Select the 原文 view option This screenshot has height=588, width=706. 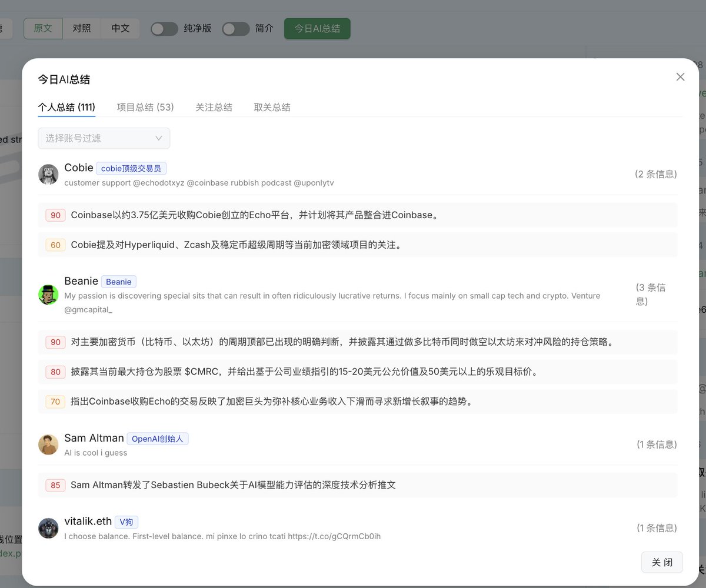coord(43,28)
